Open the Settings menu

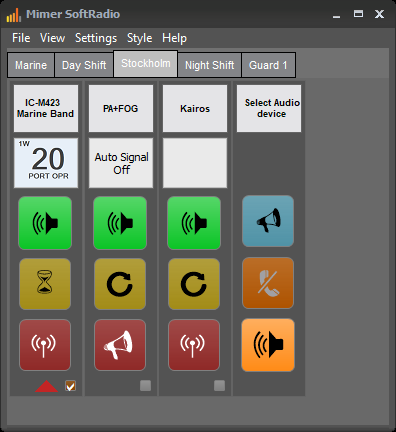[x=96, y=38]
